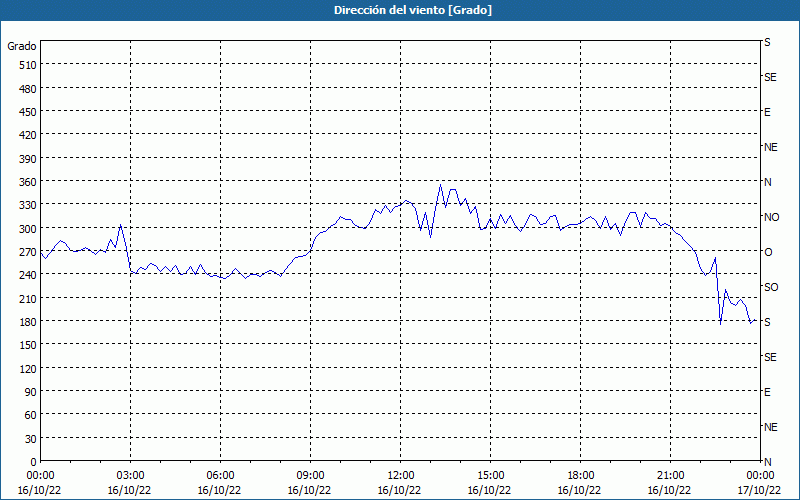Click the 180 y-axis value
The width and height of the screenshot is (800, 500).
click(x=29, y=322)
